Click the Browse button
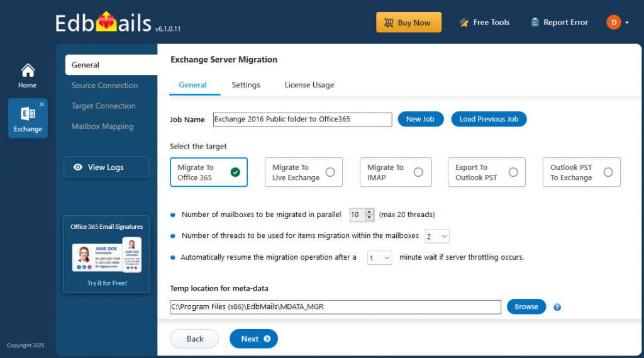This screenshot has height=358, width=644. (526, 306)
